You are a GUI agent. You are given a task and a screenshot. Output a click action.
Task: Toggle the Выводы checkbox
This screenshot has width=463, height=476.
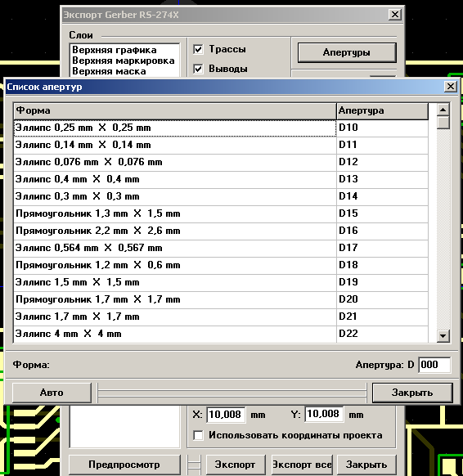pyautogui.click(x=198, y=69)
